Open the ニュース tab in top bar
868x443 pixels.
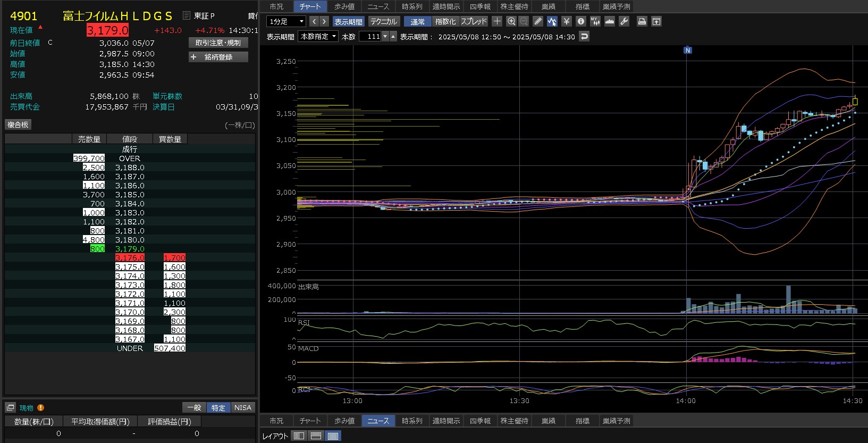click(x=378, y=6)
